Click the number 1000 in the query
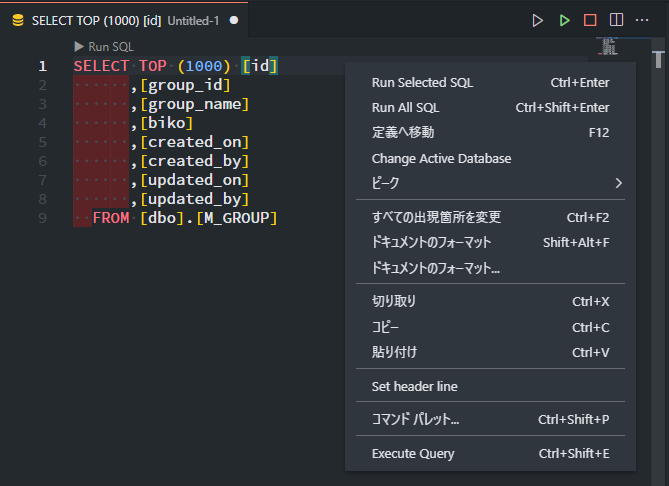 click(204, 66)
